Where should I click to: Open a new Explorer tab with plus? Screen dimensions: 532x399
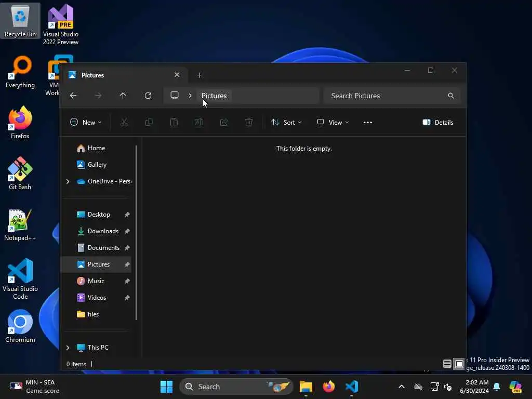[200, 75]
